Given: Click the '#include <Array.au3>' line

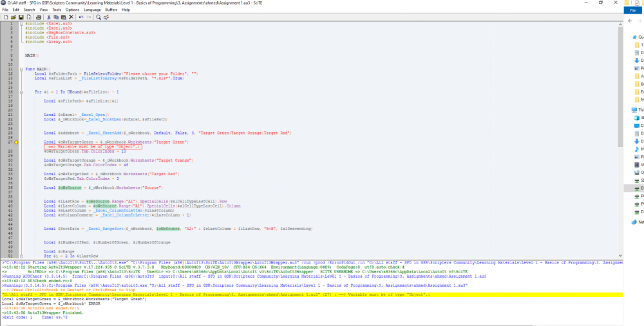Looking at the screenshot, I should [x=48, y=41].
